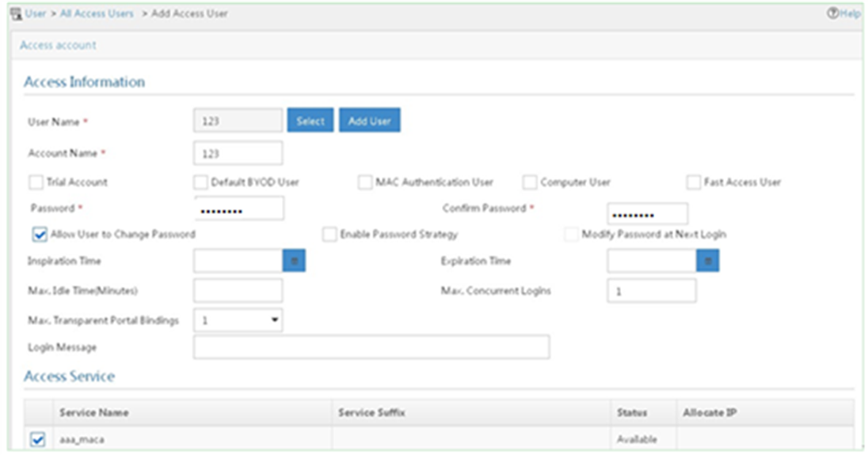The width and height of the screenshot is (868, 455).
Task: Click the User breadcrumb icon
Action: [16, 13]
